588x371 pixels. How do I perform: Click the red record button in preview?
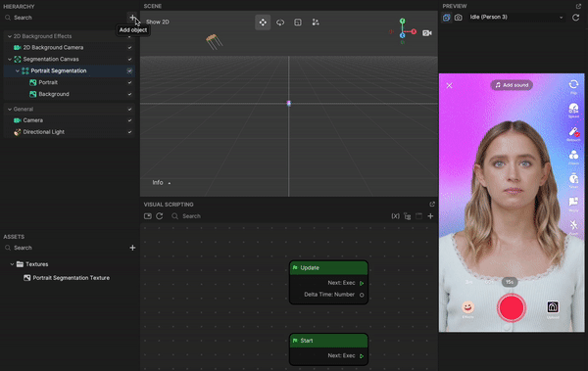click(x=511, y=307)
